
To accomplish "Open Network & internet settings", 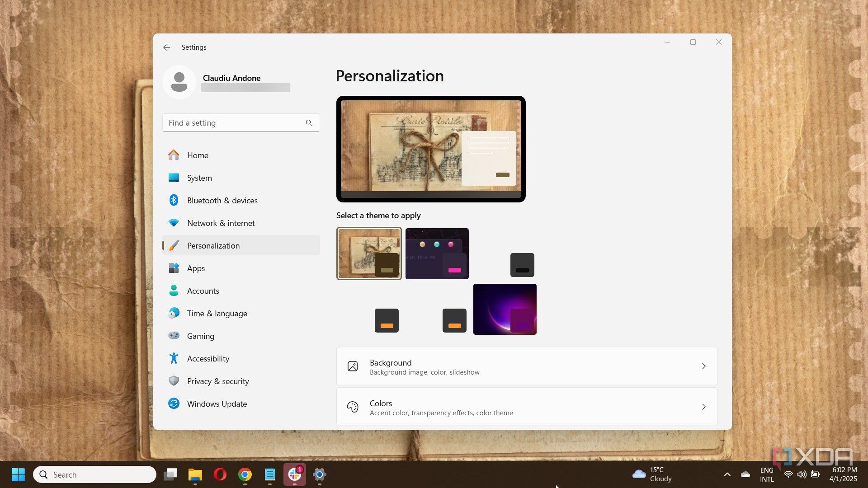I will click(x=241, y=223).
